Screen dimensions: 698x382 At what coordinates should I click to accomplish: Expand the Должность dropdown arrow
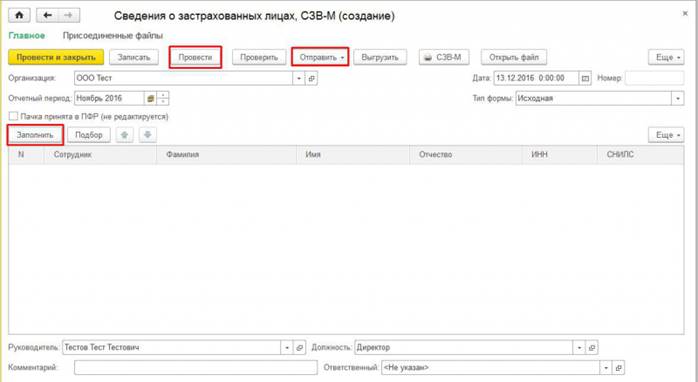(579, 348)
